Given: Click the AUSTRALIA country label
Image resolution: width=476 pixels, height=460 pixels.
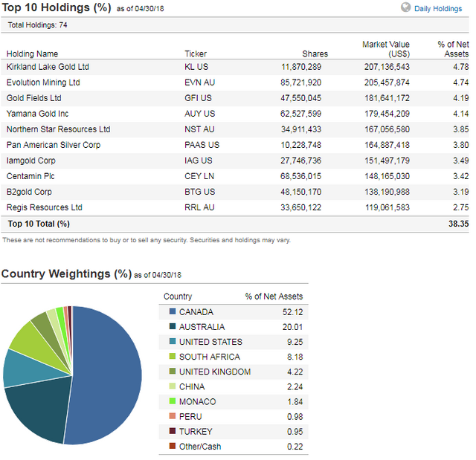Looking at the screenshot, I should coord(202,327).
